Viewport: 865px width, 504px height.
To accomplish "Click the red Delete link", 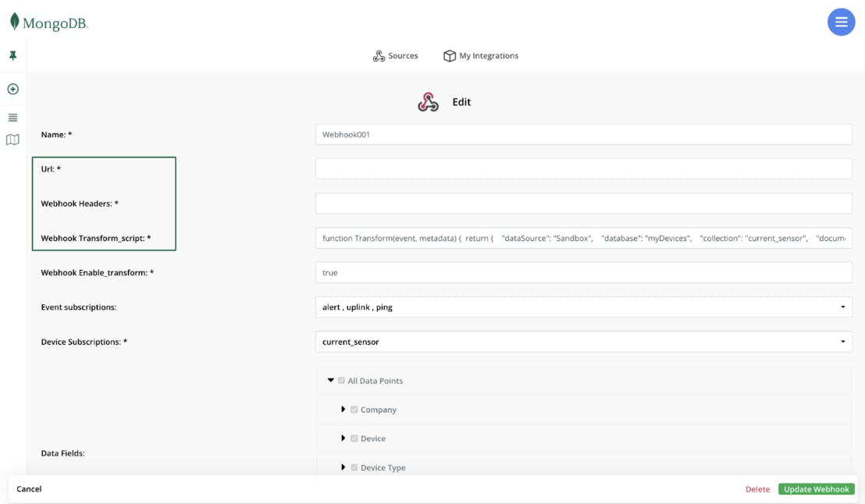I will 757,489.
